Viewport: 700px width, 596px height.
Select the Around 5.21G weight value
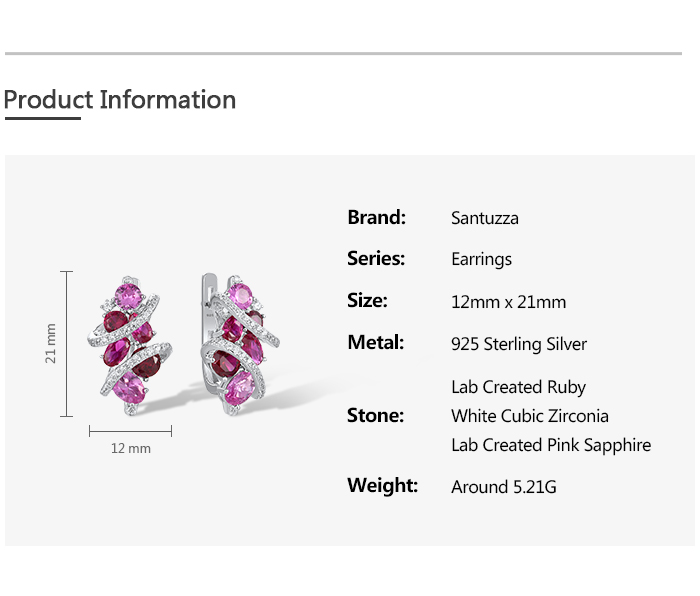pos(504,488)
